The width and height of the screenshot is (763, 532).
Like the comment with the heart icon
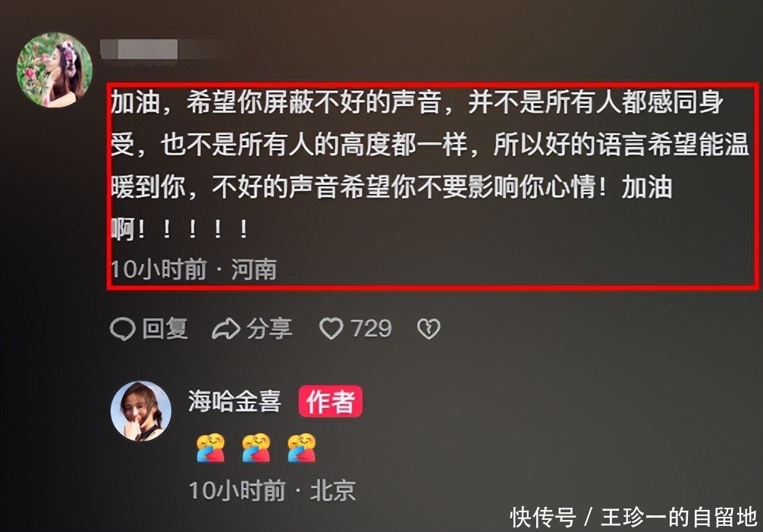tap(331, 329)
